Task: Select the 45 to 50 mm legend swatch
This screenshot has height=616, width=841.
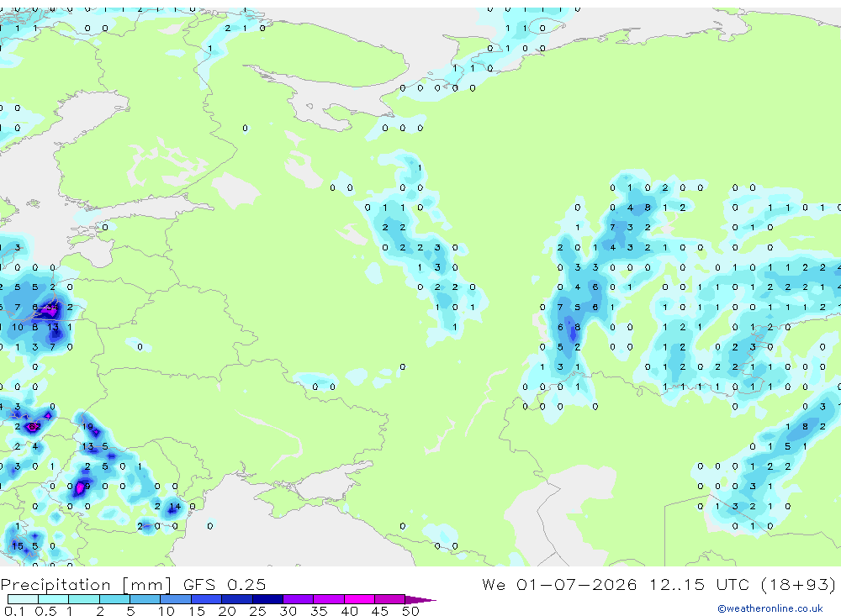Action: pos(390,599)
